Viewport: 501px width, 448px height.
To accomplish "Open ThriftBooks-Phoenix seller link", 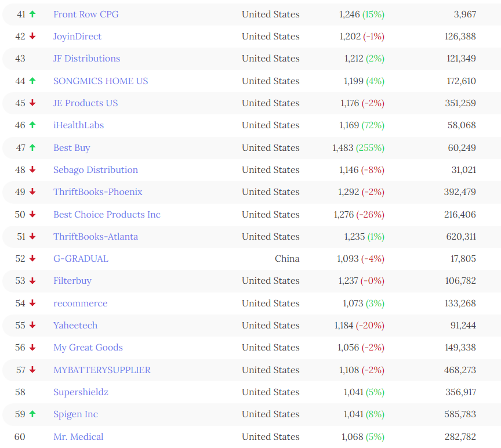I will coord(98,192).
